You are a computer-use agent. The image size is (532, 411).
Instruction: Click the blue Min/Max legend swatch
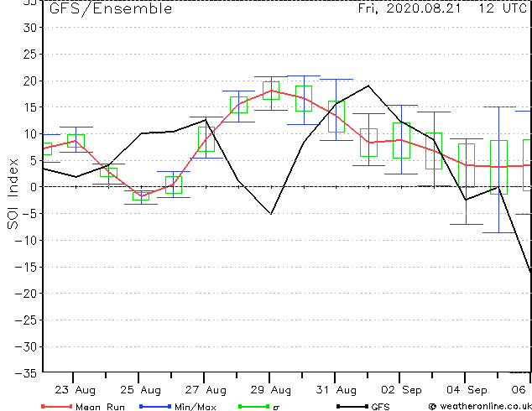[x=154, y=406]
